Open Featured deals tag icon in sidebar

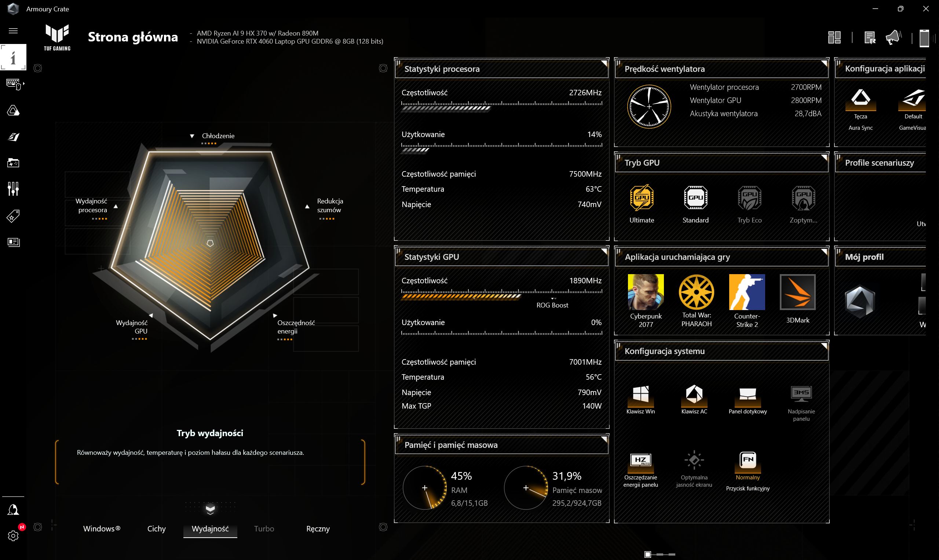(13, 216)
